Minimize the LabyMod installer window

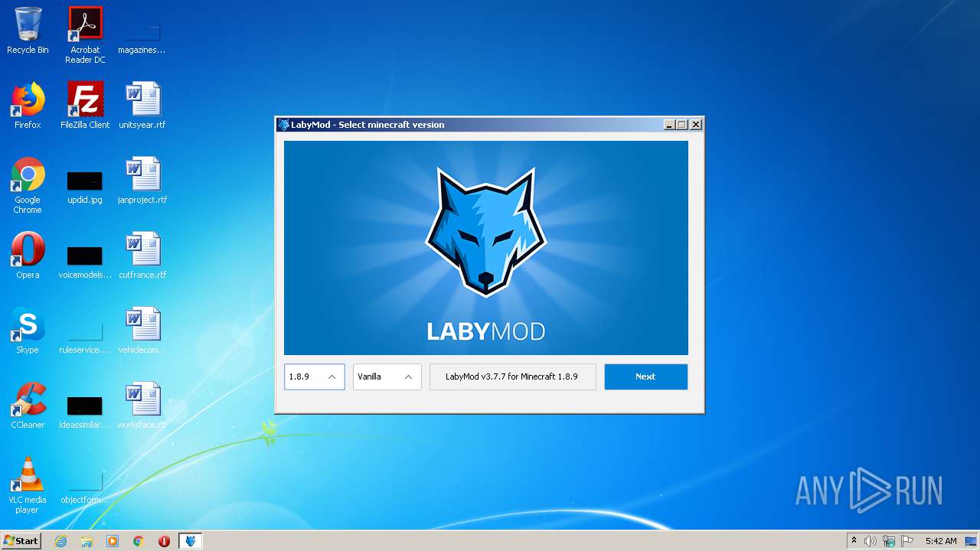tap(669, 125)
